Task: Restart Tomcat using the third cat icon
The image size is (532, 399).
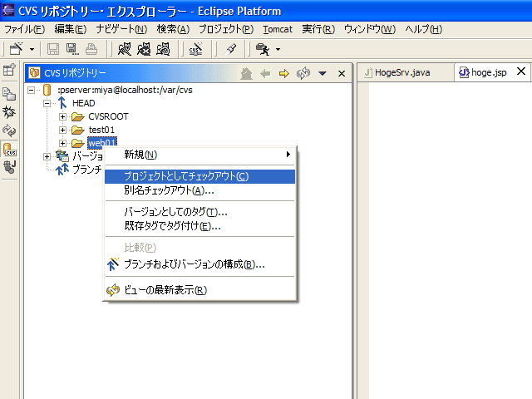Action: (x=163, y=49)
